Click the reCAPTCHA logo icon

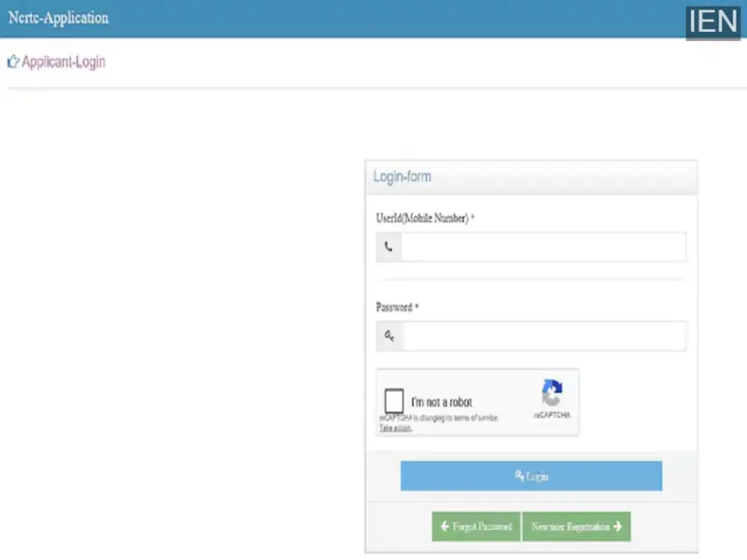(552, 392)
